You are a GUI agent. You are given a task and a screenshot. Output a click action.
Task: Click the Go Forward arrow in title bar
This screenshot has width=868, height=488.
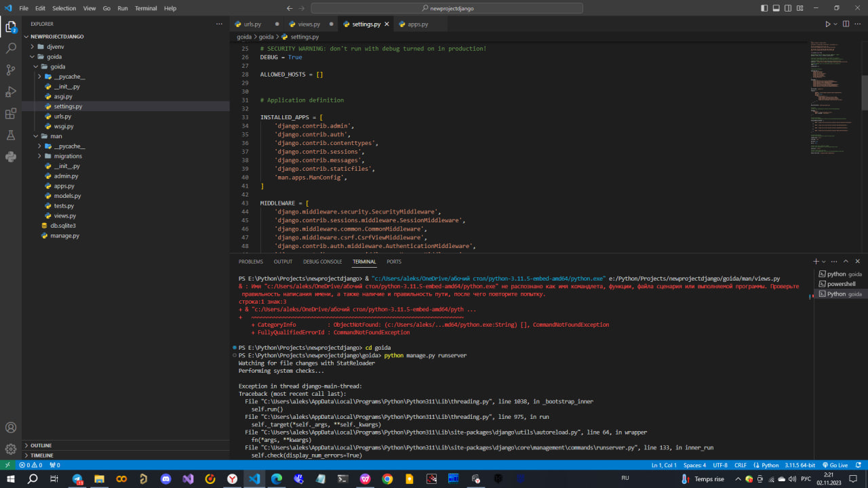pyautogui.click(x=302, y=8)
